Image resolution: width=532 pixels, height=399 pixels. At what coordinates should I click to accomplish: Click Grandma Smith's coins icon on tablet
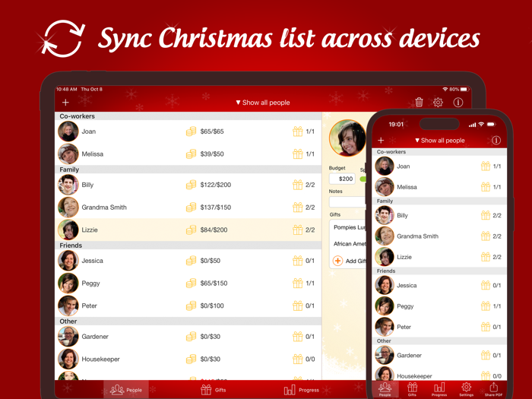(191, 207)
